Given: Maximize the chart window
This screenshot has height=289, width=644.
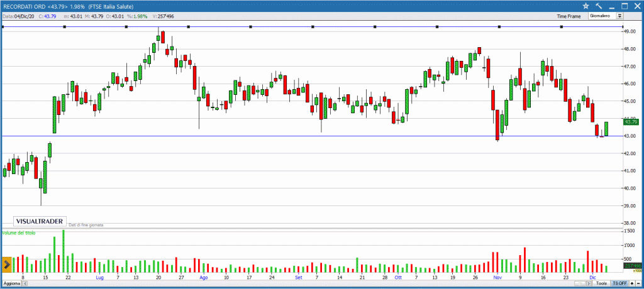Looking at the screenshot, I should 625,6.
